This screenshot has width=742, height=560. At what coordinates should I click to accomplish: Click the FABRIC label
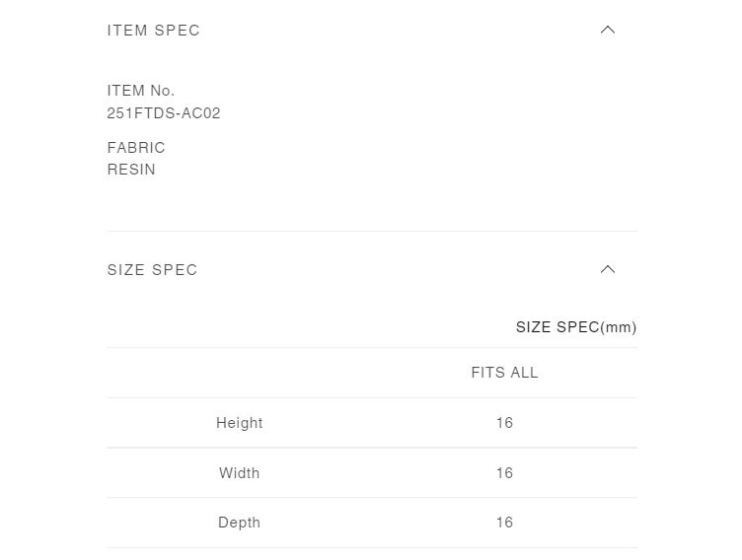point(136,148)
